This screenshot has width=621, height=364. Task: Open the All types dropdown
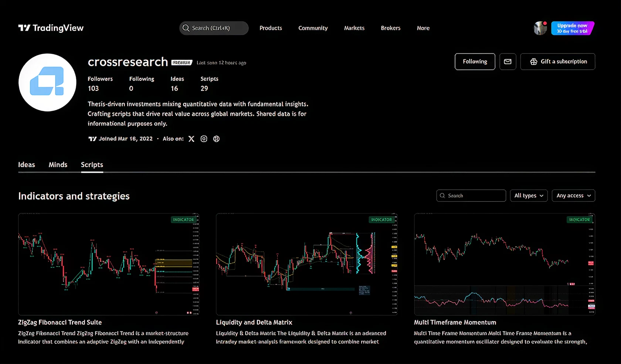pos(529,196)
